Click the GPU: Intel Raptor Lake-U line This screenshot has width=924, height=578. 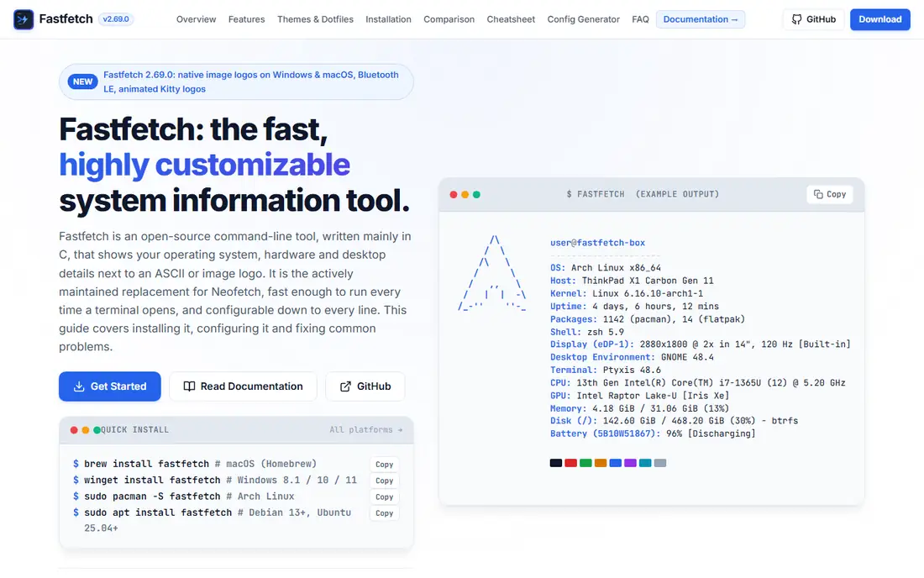pyautogui.click(x=639, y=396)
